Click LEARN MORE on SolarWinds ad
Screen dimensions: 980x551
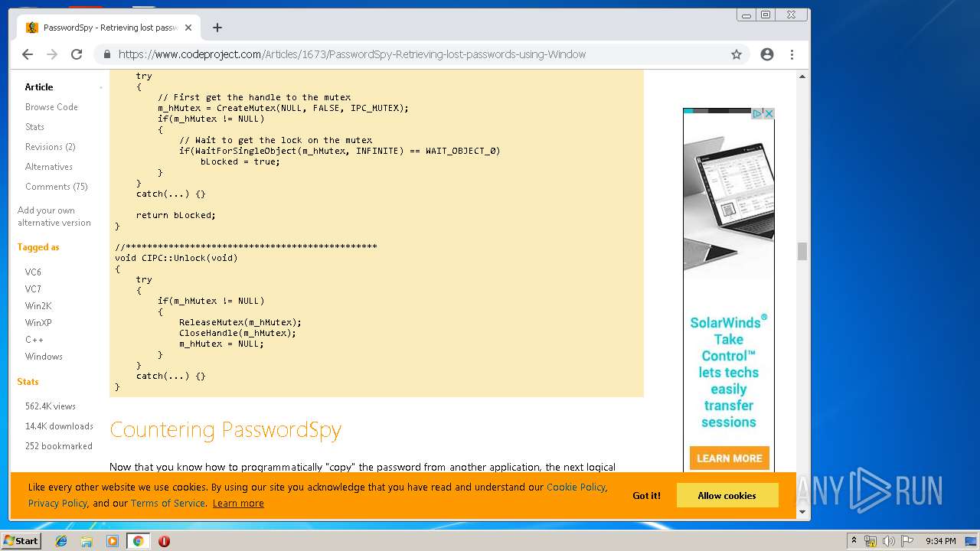(x=729, y=458)
